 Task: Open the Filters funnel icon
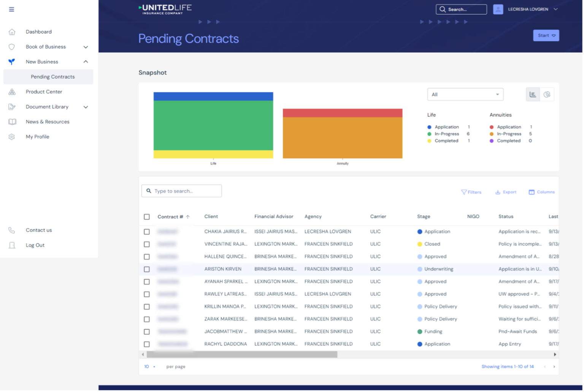click(x=464, y=192)
